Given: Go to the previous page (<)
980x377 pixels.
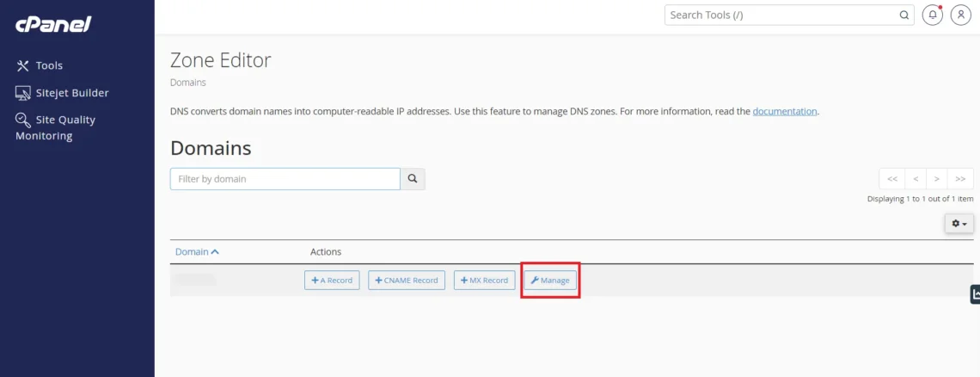Looking at the screenshot, I should (915, 178).
